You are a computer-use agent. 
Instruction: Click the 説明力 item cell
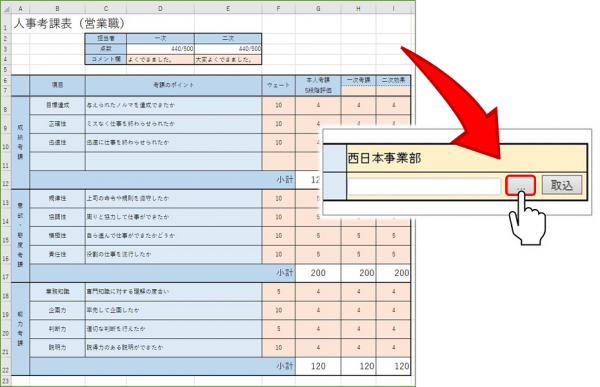[57, 348]
